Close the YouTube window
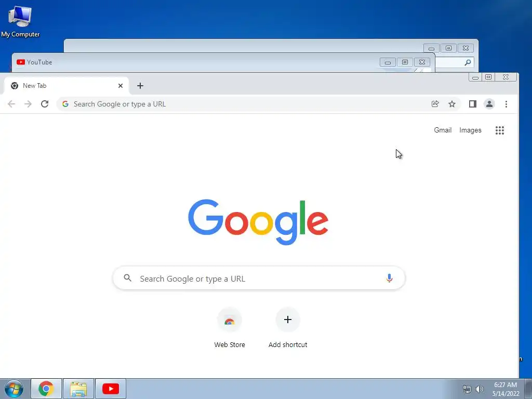This screenshot has height=399, width=532. (x=422, y=62)
